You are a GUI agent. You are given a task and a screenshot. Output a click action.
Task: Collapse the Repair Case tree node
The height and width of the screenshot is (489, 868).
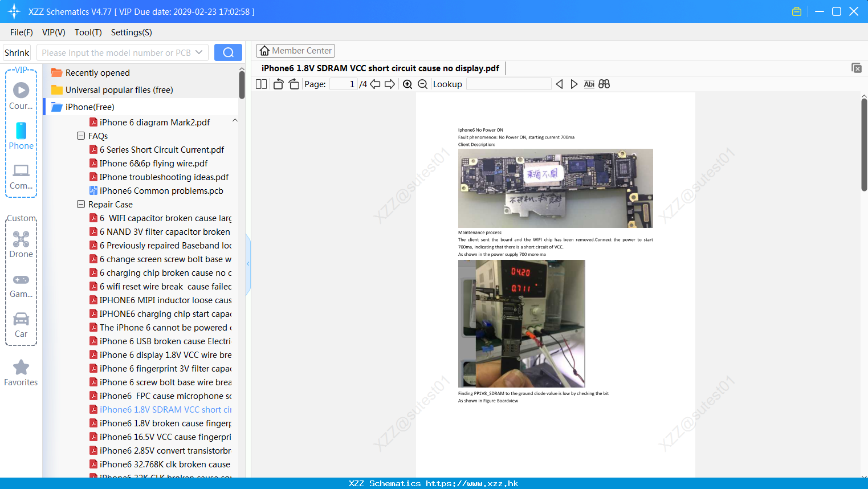[x=81, y=205]
